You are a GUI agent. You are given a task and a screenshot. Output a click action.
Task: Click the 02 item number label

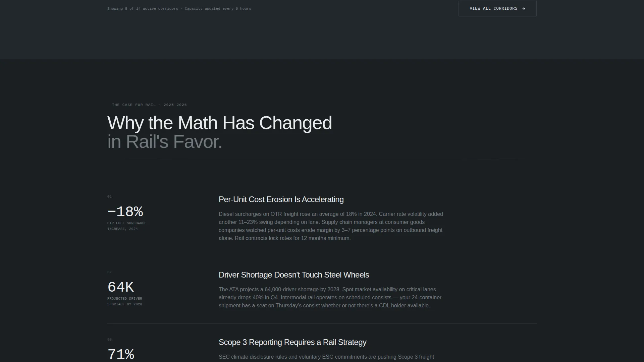pyautogui.click(x=109, y=272)
